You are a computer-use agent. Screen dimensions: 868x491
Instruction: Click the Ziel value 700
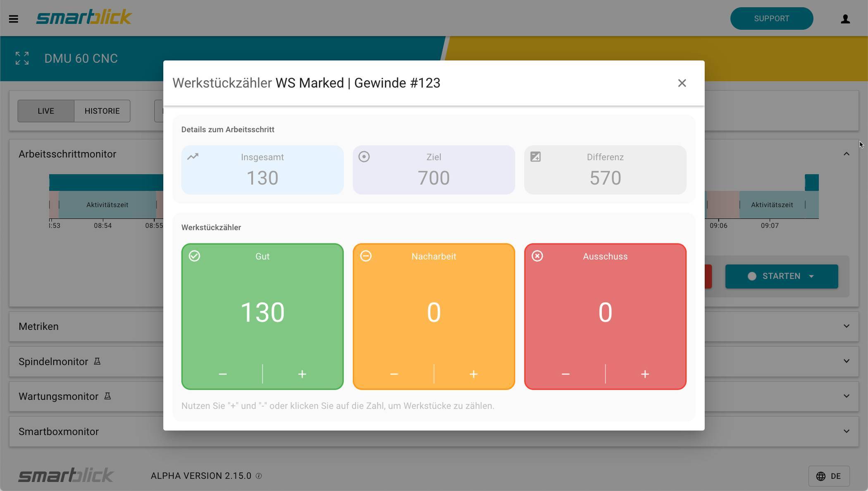[434, 178]
